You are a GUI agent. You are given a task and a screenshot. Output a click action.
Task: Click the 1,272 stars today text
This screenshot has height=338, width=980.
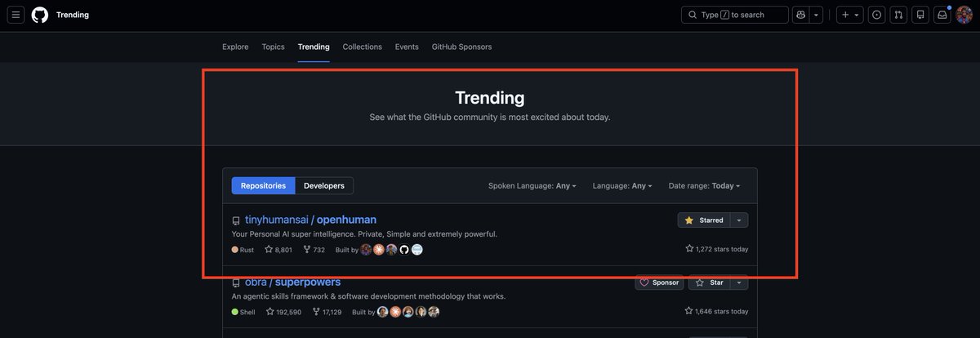pos(716,249)
